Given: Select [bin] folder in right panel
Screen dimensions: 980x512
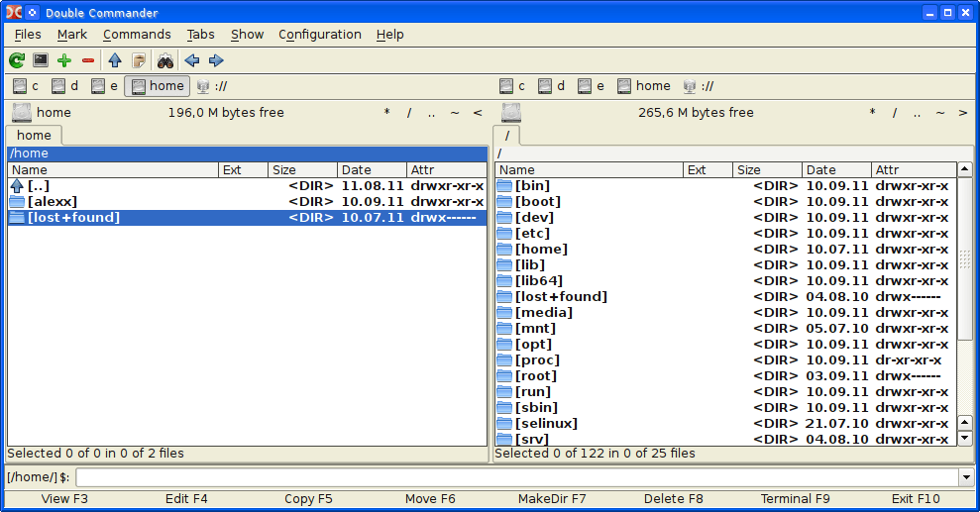Looking at the screenshot, I should click(725, 186).
